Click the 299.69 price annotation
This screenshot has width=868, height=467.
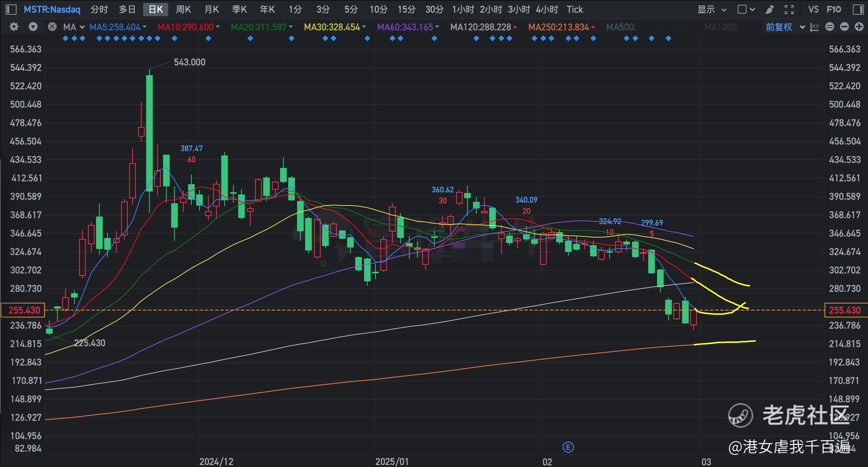pyautogui.click(x=652, y=223)
